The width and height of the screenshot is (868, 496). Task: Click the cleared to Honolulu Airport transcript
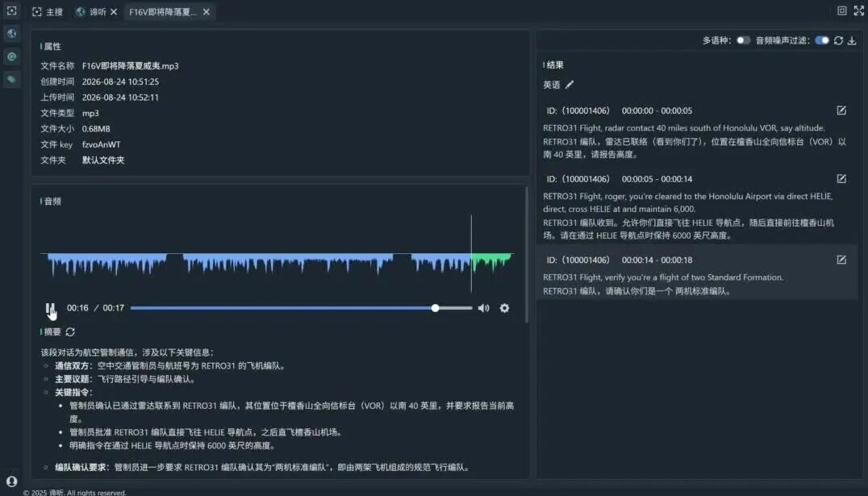click(x=687, y=202)
